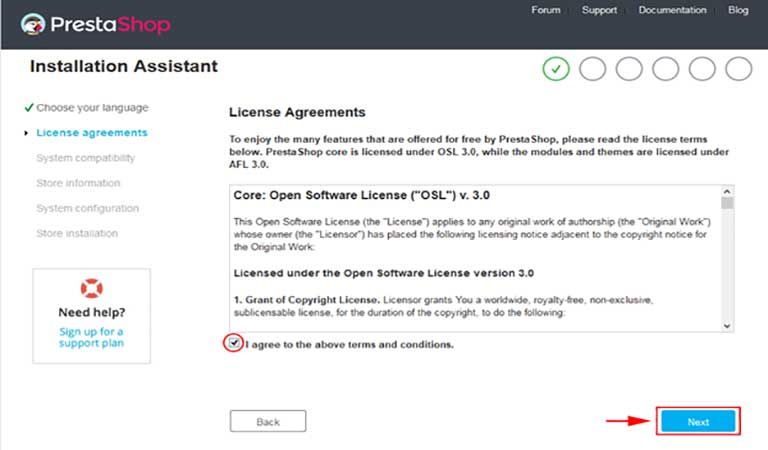Click the red lifebuoy help icon
The image size is (768, 450).
(x=92, y=288)
